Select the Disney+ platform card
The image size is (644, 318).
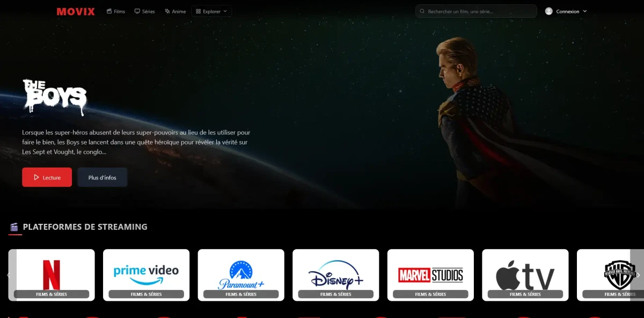click(x=335, y=275)
